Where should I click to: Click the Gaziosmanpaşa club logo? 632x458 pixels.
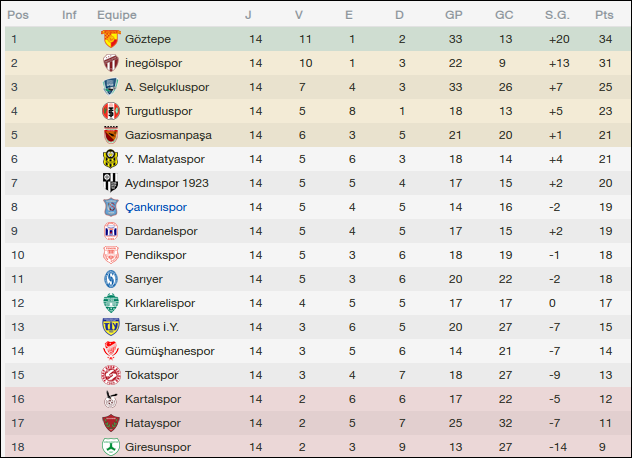110,135
